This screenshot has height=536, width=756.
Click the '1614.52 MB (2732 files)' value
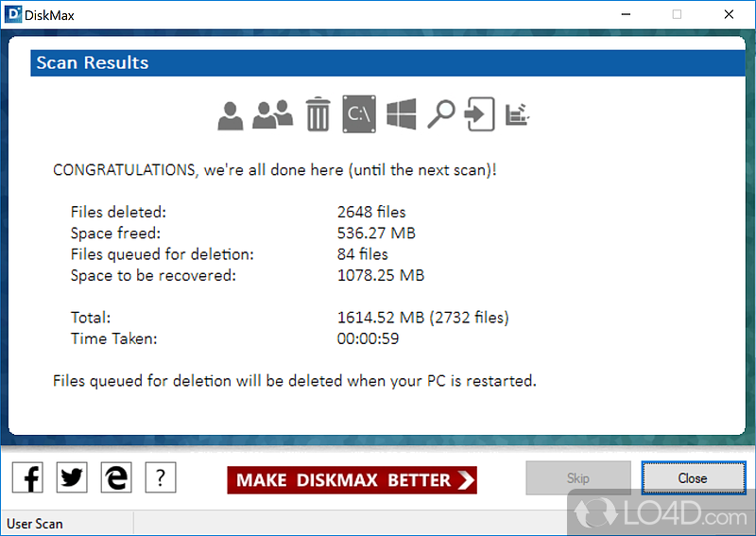422,318
